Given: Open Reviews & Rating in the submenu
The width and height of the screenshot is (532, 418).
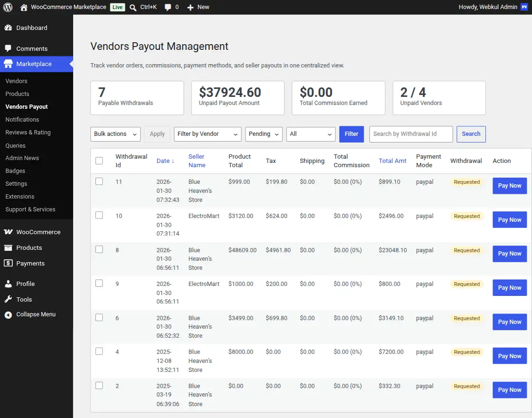Looking at the screenshot, I should [x=28, y=133].
